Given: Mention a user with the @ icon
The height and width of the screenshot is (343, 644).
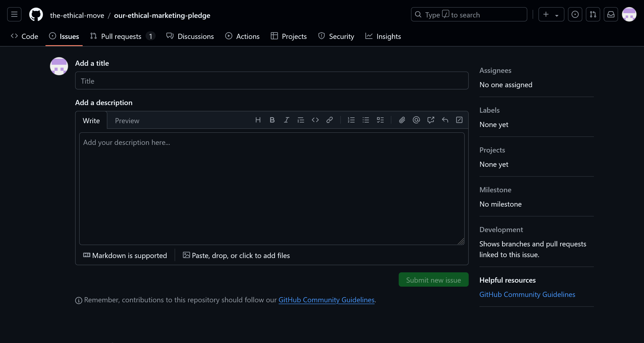Looking at the screenshot, I should [416, 120].
